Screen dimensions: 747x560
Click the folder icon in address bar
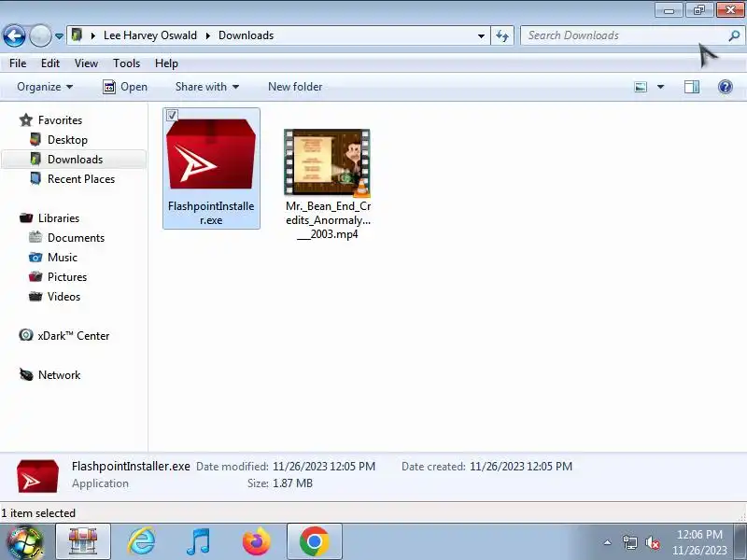coord(77,35)
